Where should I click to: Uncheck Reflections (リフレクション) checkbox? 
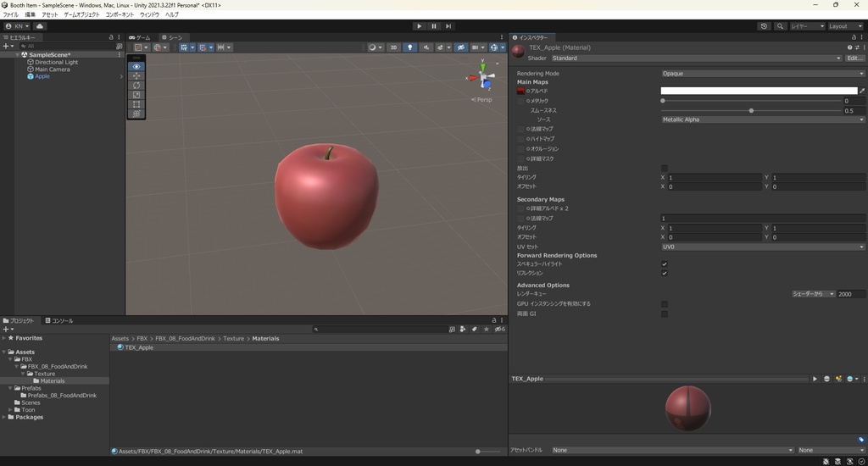[x=665, y=273]
